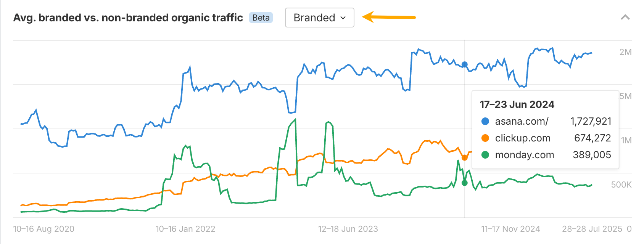The image size is (644, 244).
Task: Click the 12–18 Jun 2023 axis label
Action: click(348, 229)
